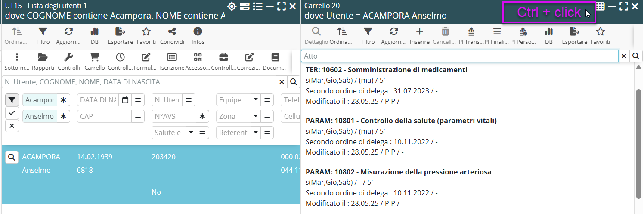The image size is (644, 214).
Task: Click the Carrello list vertical scrollbar
Action: pyautogui.click(x=639, y=142)
